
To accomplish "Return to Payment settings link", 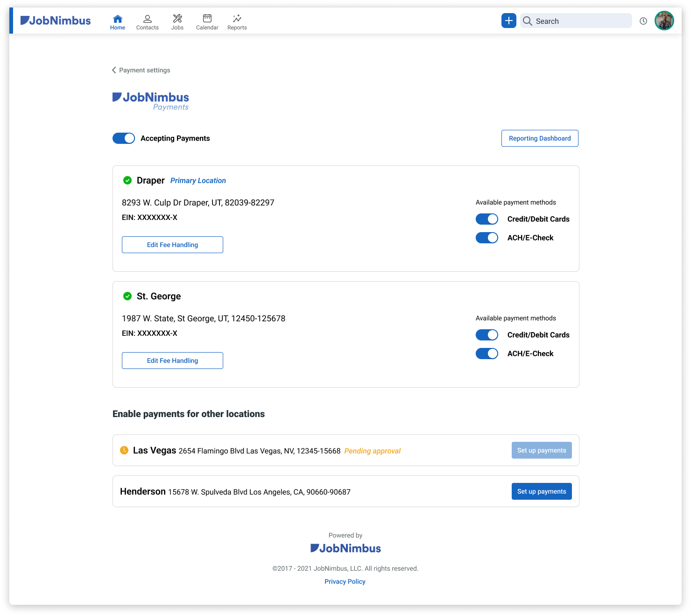I will (x=145, y=70).
